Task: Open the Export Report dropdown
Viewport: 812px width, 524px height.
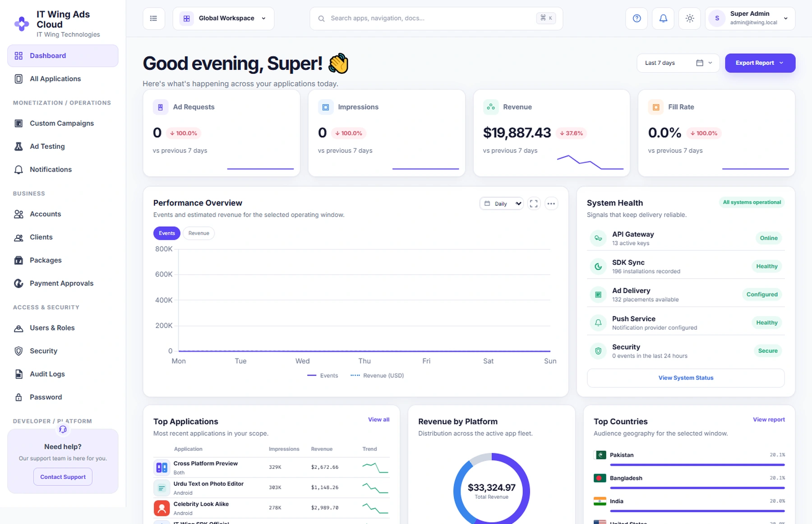Action: click(x=760, y=63)
